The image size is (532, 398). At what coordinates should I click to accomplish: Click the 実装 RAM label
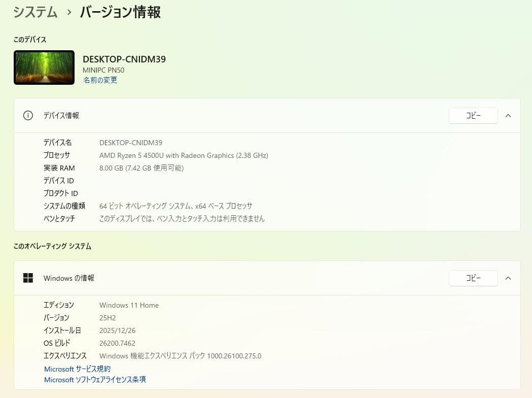[59, 168]
